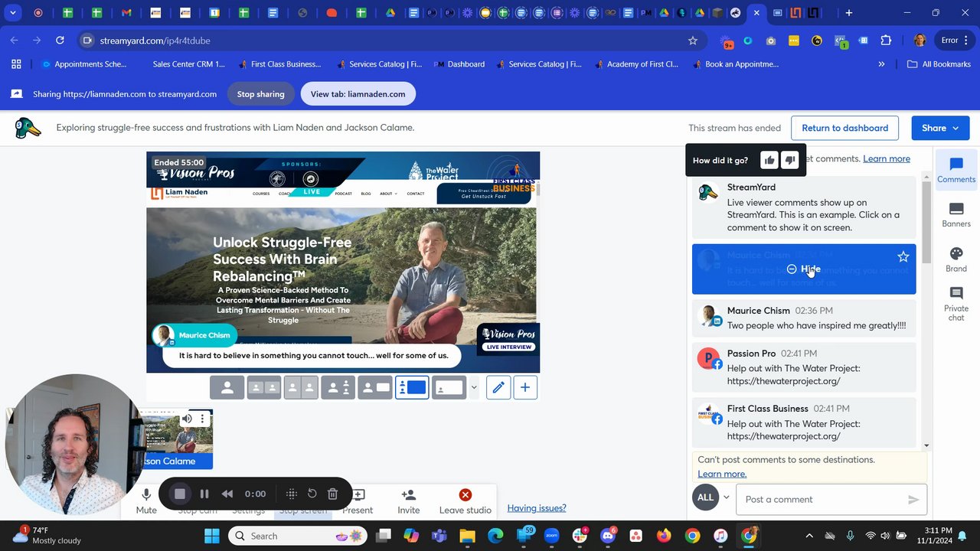The width and height of the screenshot is (980, 551).
Task: Give thumbs up on How did it go
Action: coord(769,160)
